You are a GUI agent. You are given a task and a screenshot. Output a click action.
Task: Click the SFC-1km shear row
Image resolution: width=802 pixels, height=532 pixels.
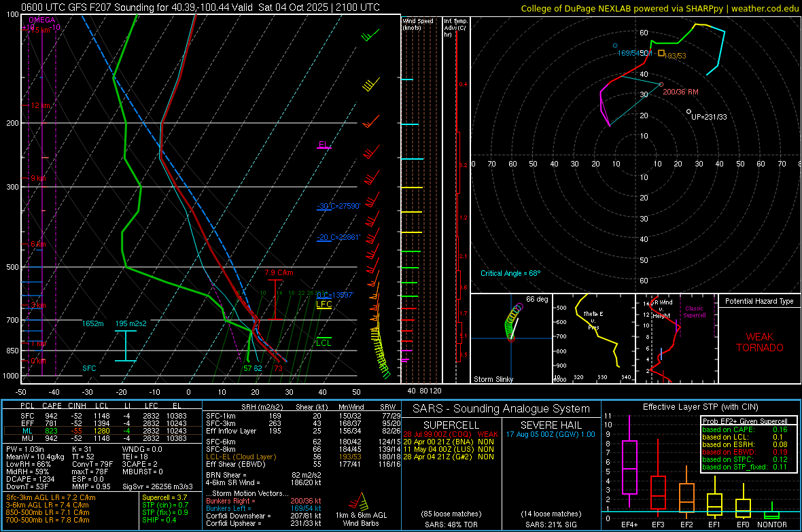[303, 416]
